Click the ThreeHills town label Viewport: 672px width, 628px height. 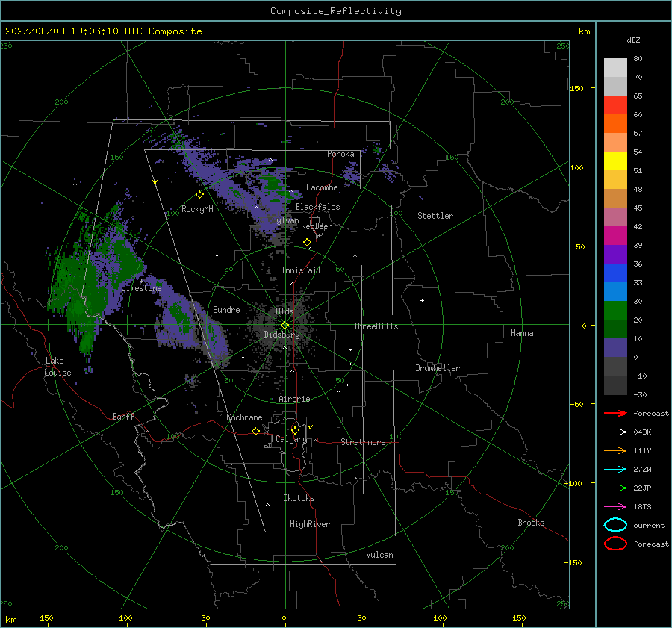(x=376, y=326)
